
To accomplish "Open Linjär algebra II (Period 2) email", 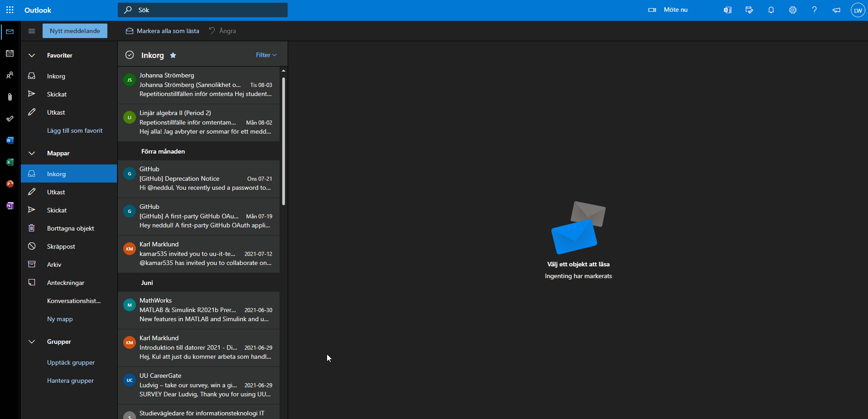I will tap(199, 122).
